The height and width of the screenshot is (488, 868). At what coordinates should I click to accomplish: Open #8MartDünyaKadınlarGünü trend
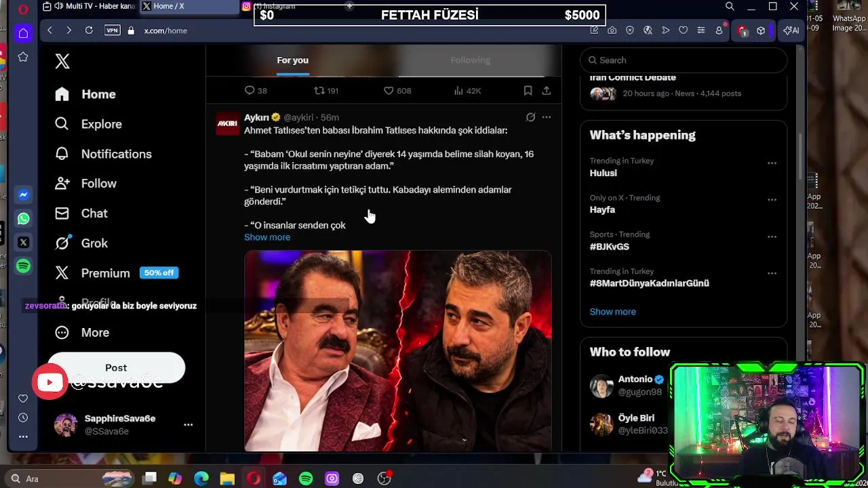tap(649, 283)
